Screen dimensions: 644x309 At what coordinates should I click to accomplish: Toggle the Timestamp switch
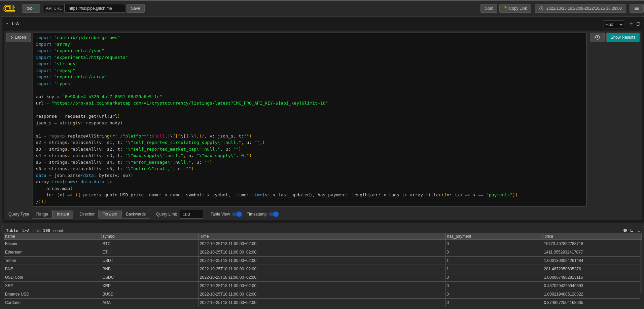pos(274,214)
